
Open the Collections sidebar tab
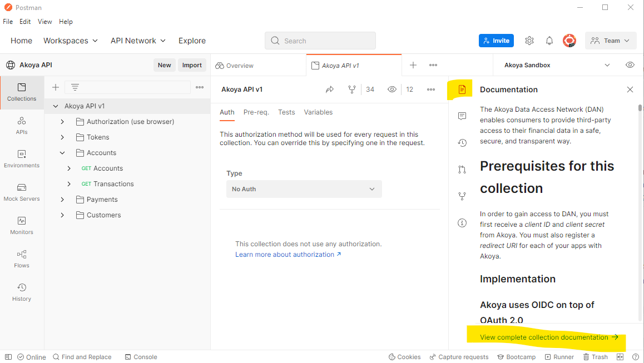tap(22, 92)
